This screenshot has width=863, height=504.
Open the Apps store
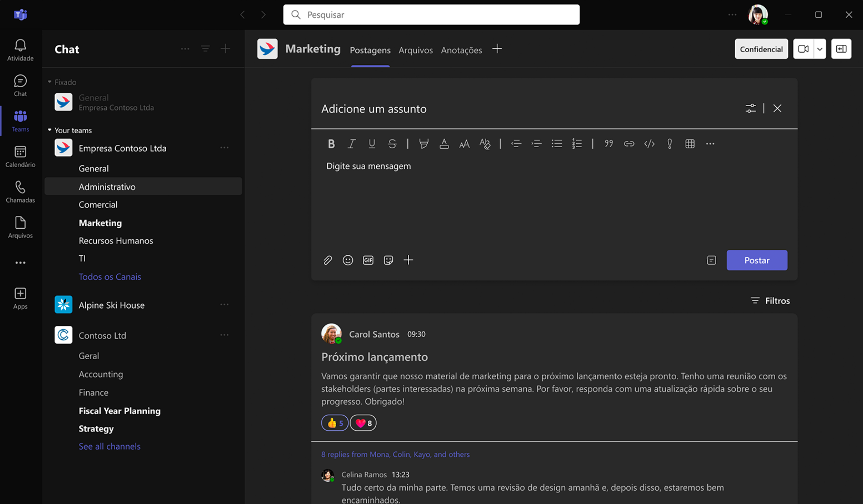[20, 298]
